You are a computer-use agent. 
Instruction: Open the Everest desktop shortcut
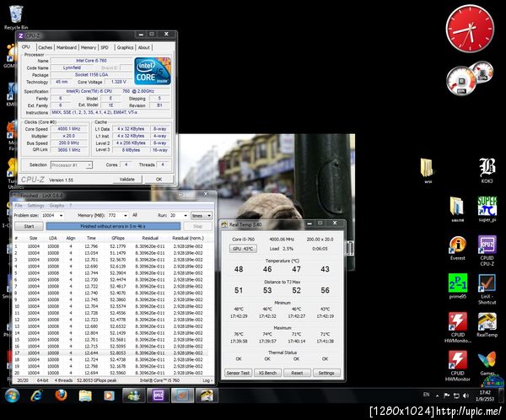[x=458, y=248]
